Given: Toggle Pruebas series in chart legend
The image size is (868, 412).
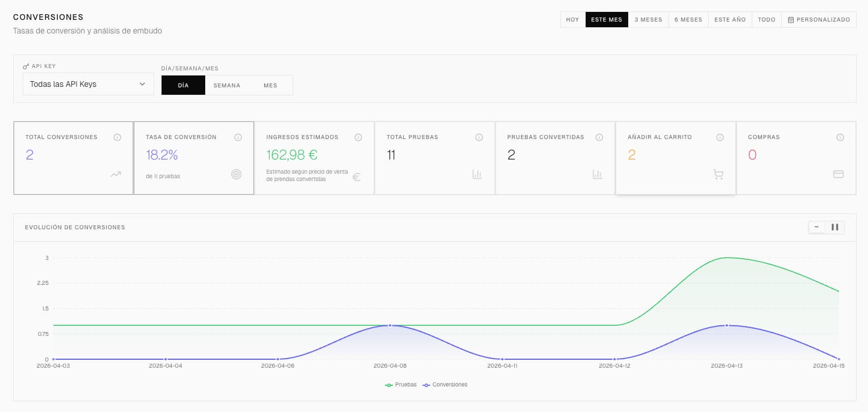Looking at the screenshot, I should [401, 385].
